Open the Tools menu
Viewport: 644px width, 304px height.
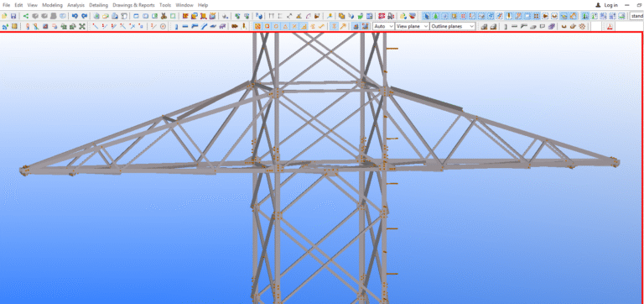(x=165, y=5)
